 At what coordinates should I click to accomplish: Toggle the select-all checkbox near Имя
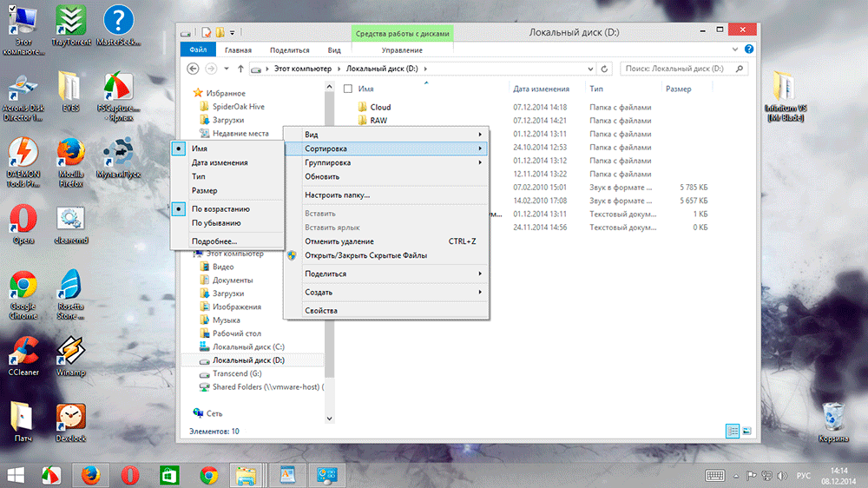[348, 89]
